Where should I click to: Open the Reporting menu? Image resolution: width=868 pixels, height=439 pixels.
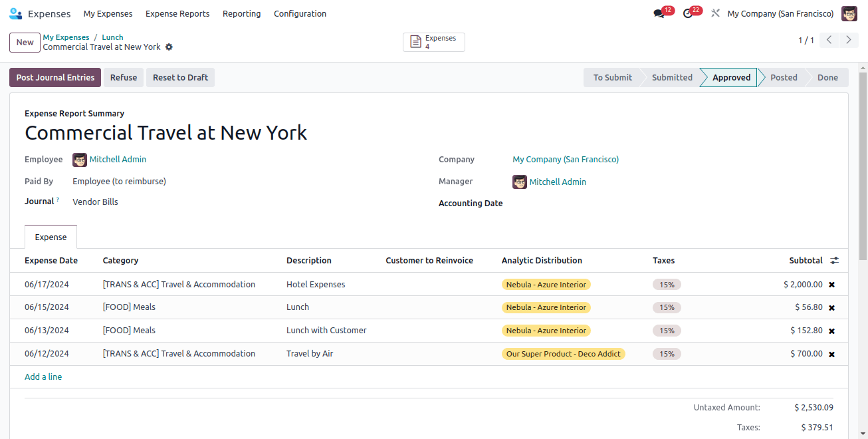tap(241, 13)
